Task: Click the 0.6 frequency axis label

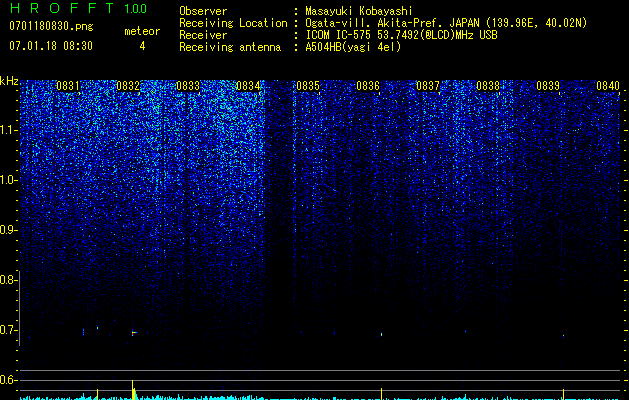Action: tap(8, 380)
